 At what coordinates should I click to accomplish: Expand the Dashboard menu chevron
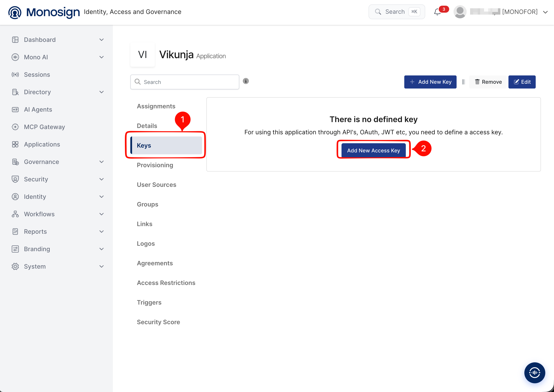click(102, 40)
